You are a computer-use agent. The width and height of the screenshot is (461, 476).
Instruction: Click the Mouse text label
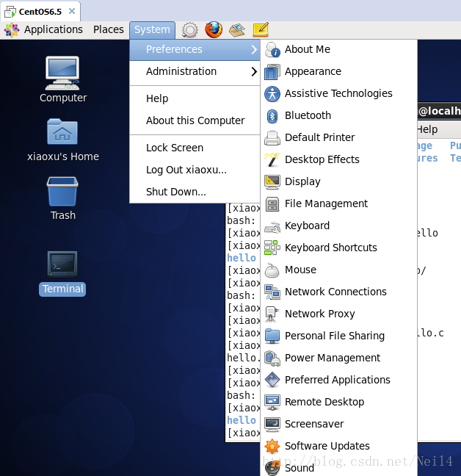[300, 270]
